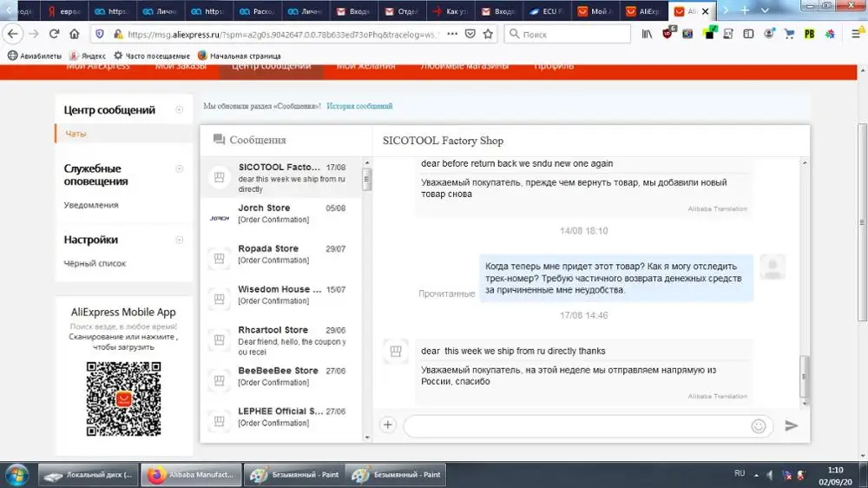Open Мои желания navigation item
868x488 pixels.
click(365, 67)
